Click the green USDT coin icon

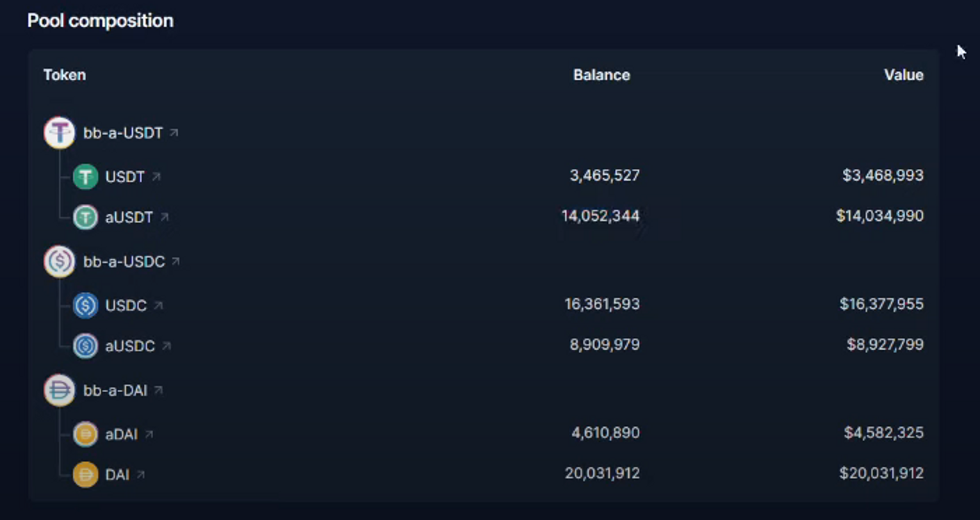pos(85,177)
